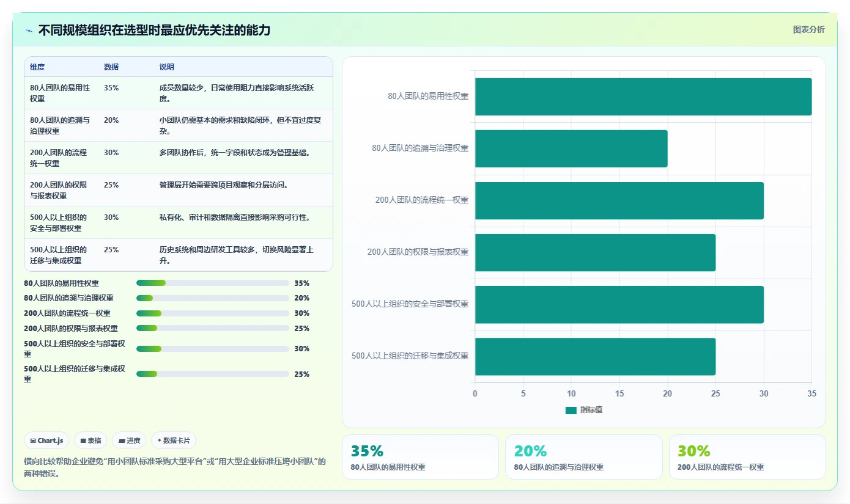This screenshot has height=504, width=850.
Task: Click the table cell 500人以上组织的迁移与集成权重
Action: (61, 255)
